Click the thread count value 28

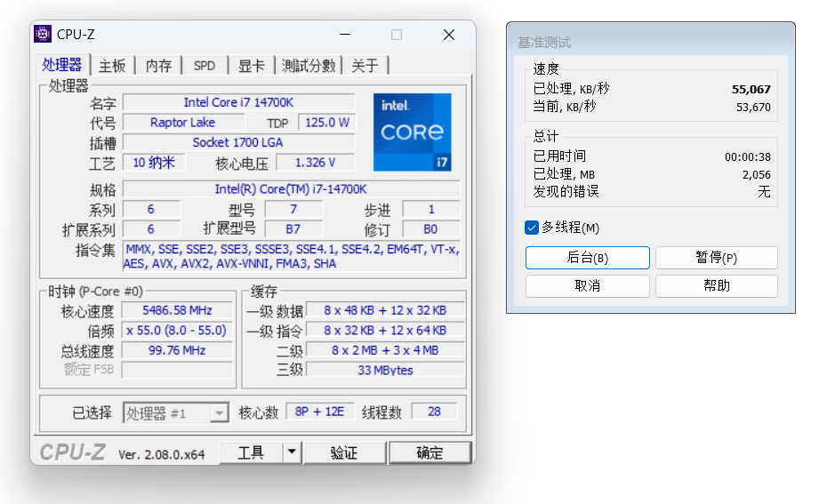pos(434,412)
